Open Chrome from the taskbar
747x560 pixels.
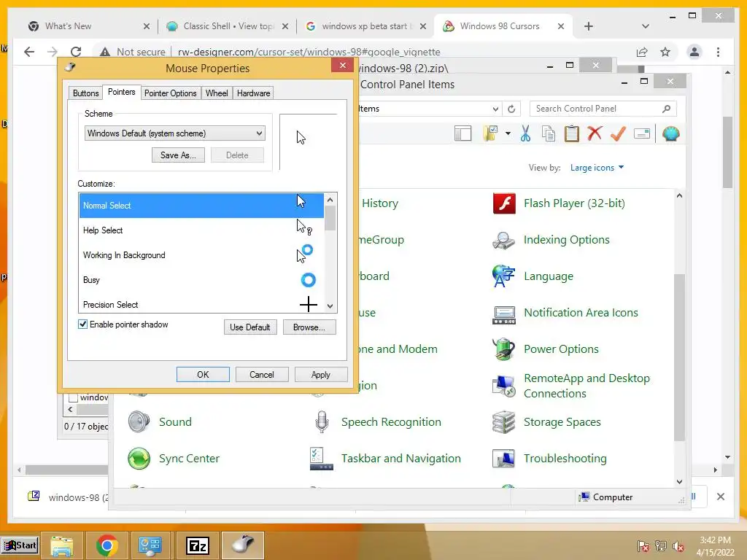tap(107, 545)
